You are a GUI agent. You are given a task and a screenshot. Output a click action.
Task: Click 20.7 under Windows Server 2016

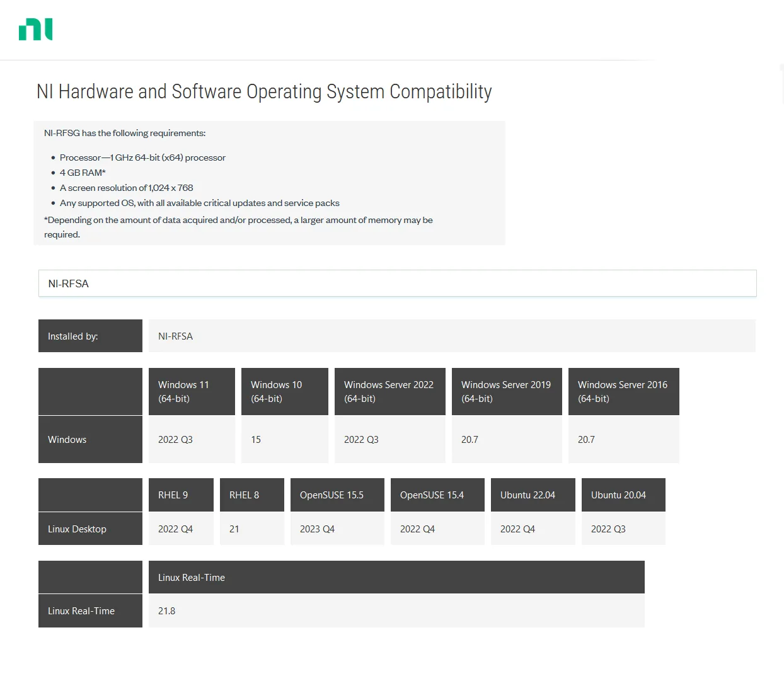pyautogui.click(x=624, y=439)
